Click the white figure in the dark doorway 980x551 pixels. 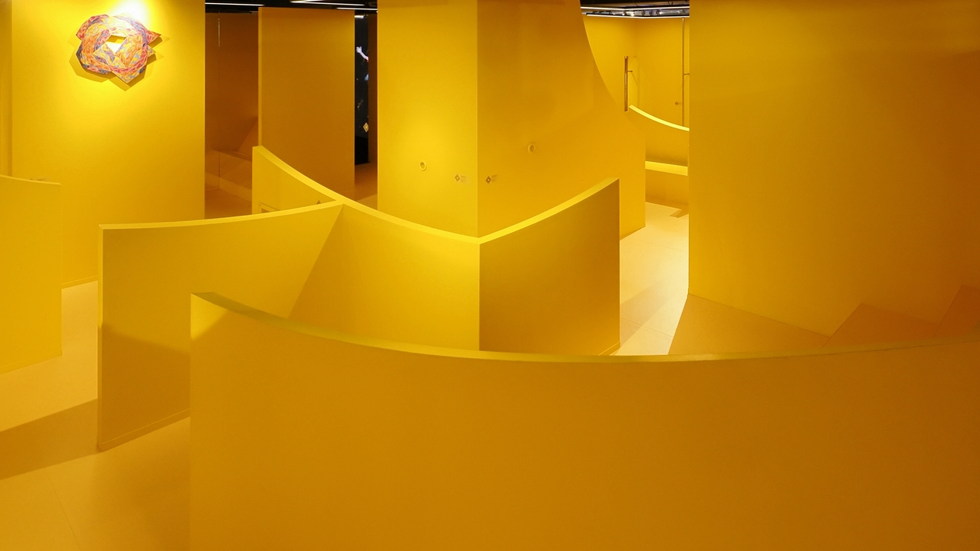[x=362, y=53]
